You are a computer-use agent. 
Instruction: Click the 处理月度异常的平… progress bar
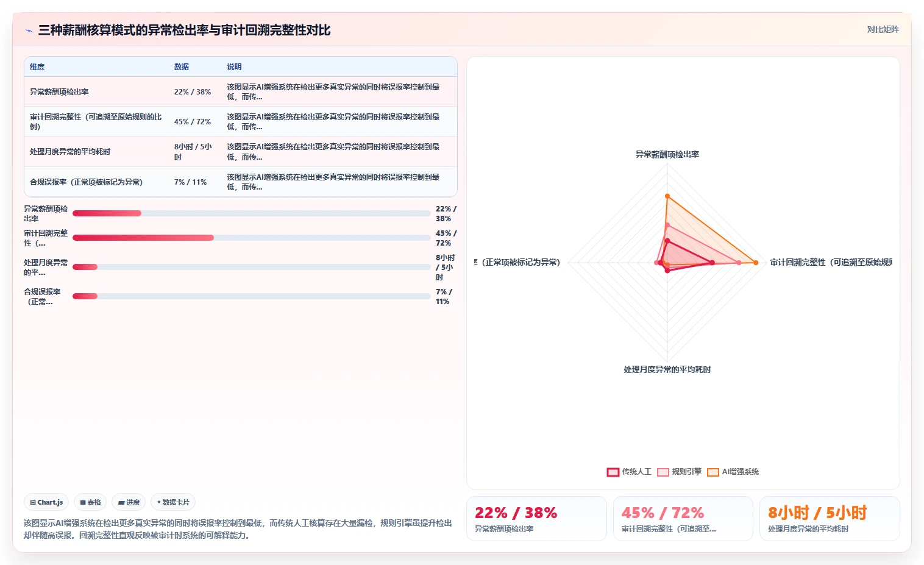click(251, 267)
